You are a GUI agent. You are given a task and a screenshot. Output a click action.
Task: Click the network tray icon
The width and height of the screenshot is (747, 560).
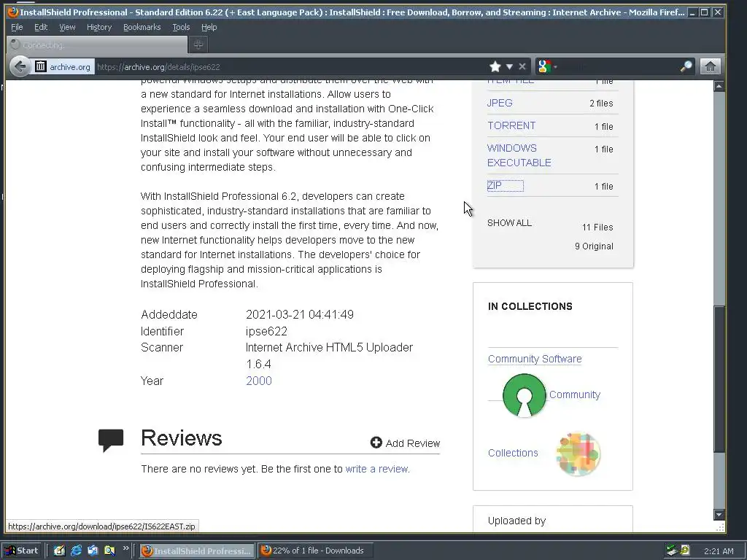672,551
